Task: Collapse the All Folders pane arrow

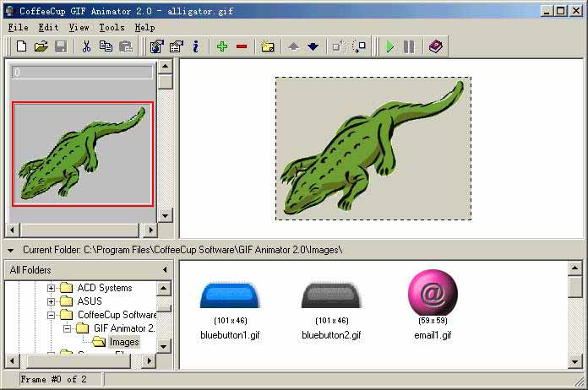Action: click(x=165, y=270)
